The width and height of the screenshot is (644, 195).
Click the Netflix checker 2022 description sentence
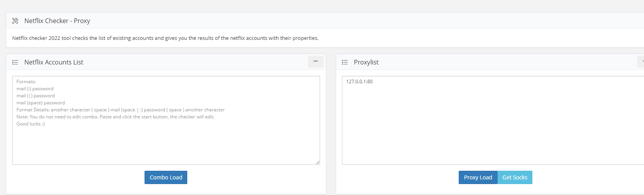(x=165, y=38)
